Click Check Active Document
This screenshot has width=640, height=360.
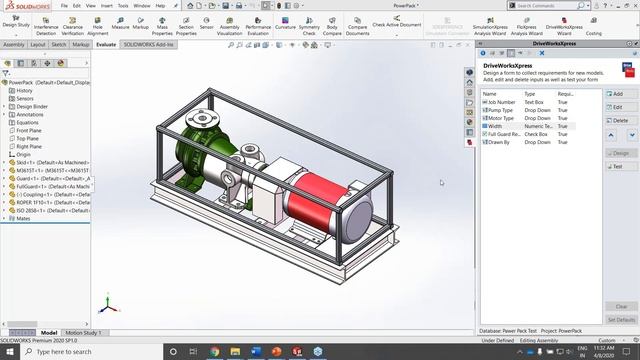pyautogui.click(x=397, y=22)
